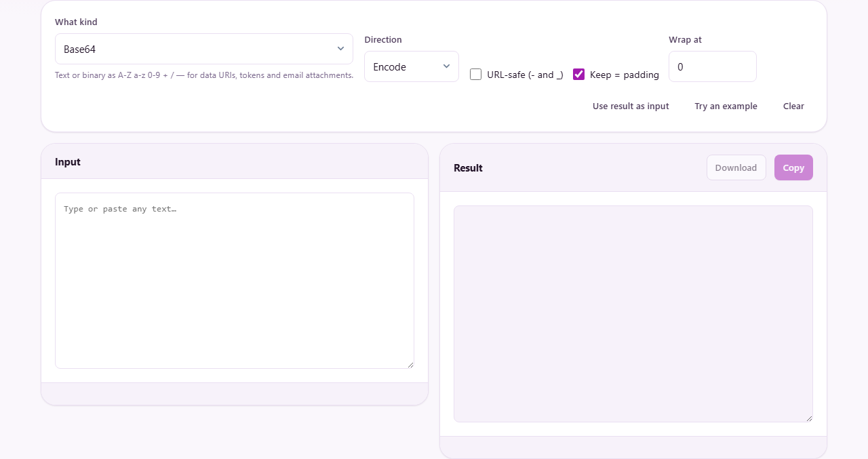Open the What kind Base64 dropdown
Image resolution: width=868 pixels, height=459 pixels.
click(204, 49)
